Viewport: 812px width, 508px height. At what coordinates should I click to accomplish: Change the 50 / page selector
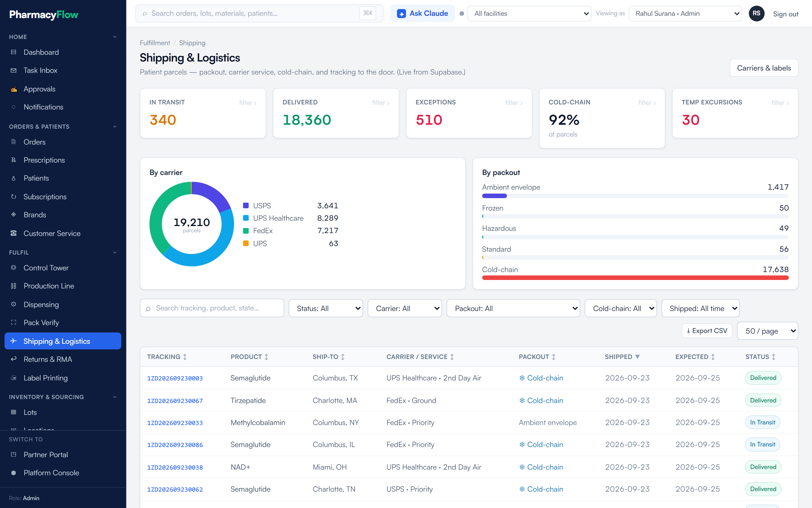[x=767, y=331]
